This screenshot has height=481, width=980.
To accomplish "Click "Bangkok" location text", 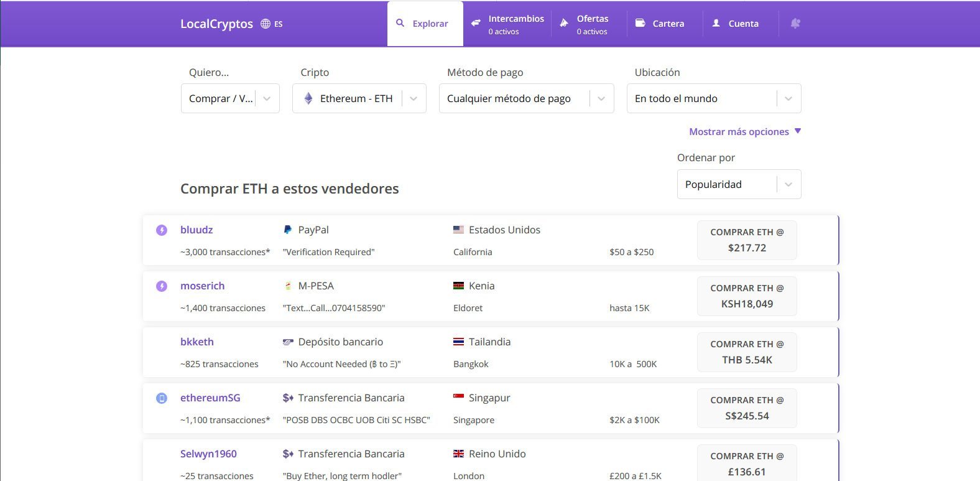I will (x=471, y=364).
